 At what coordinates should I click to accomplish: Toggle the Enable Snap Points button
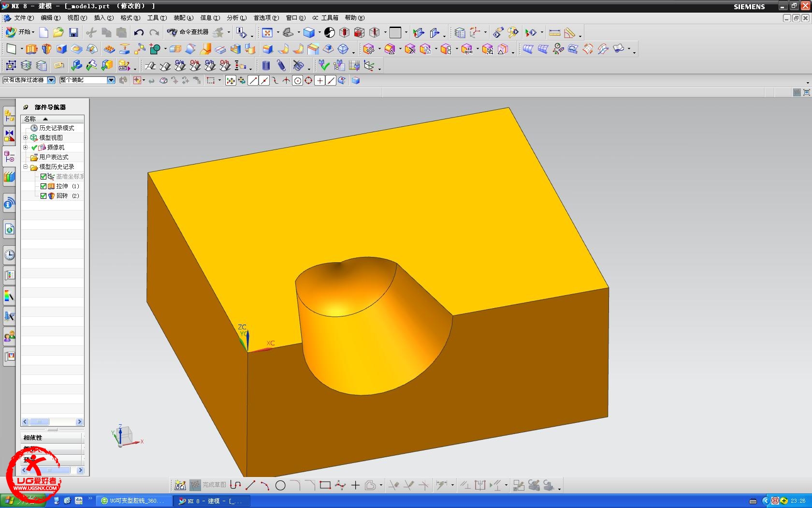[231, 81]
